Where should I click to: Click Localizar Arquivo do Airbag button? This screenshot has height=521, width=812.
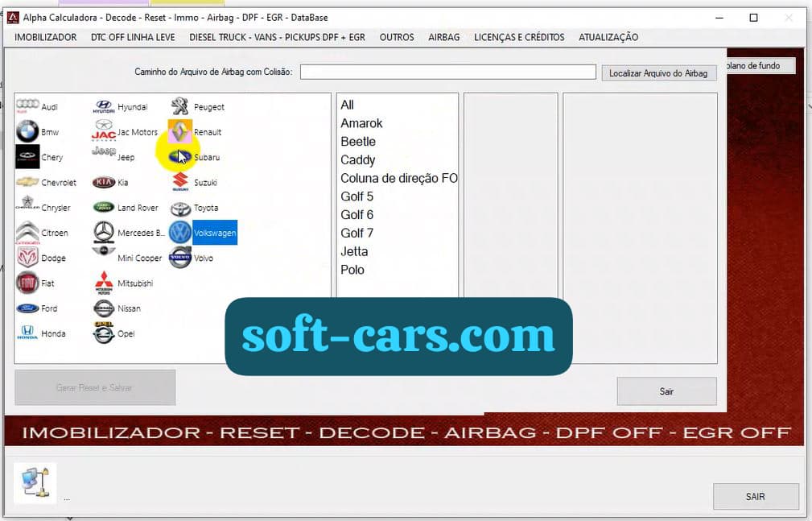659,73
